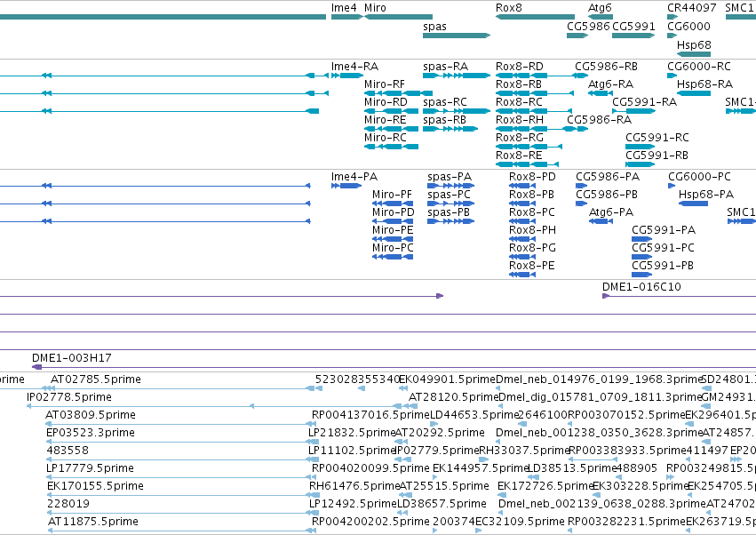Select the Atg6-PA protein label
Image resolution: width=756 pixels, height=535 pixels.
pos(611,213)
